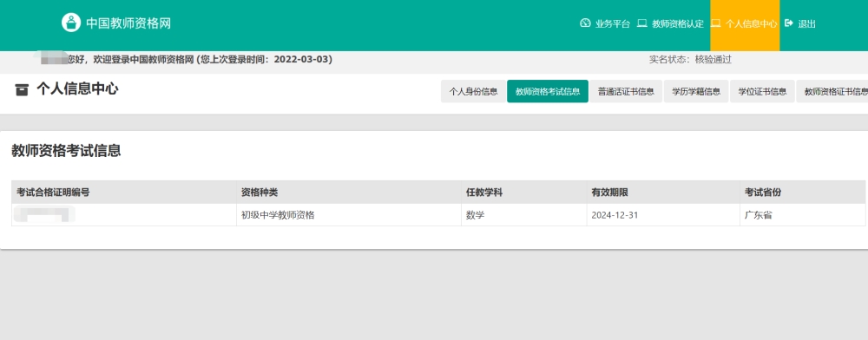
Task: Select the 初级中学教师资格 table row
Action: point(437,215)
